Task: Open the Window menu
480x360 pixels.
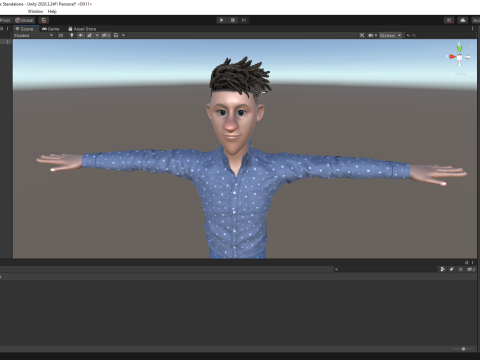Action: pyautogui.click(x=35, y=11)
